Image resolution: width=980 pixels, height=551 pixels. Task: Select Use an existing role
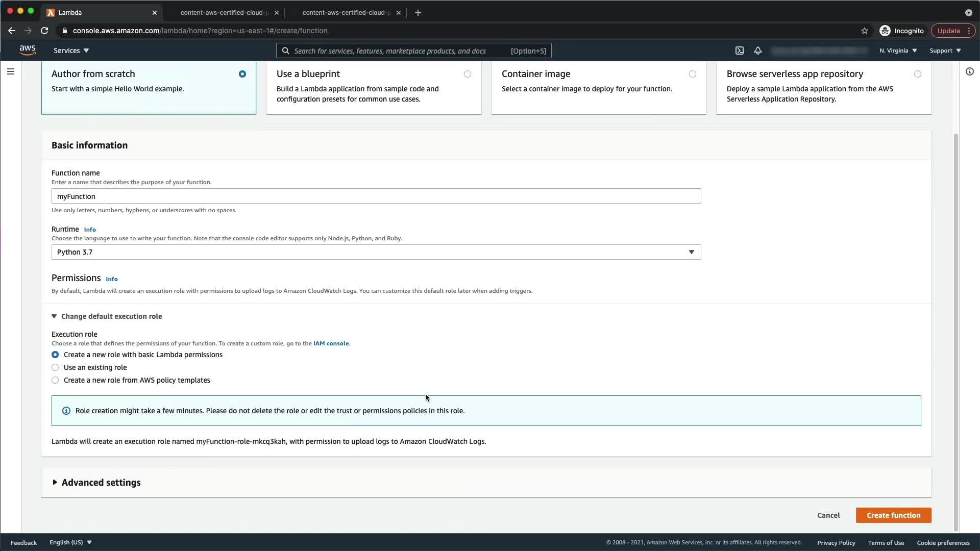coord(55,367)
